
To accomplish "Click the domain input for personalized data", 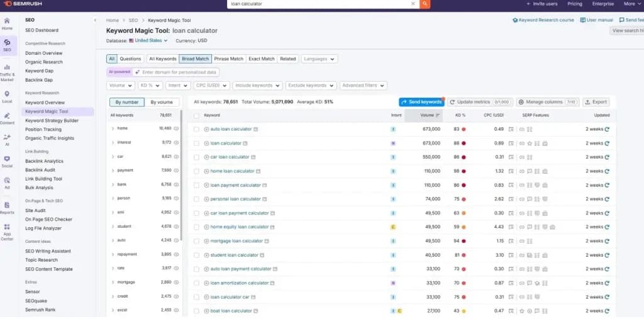I will point(176,72).
